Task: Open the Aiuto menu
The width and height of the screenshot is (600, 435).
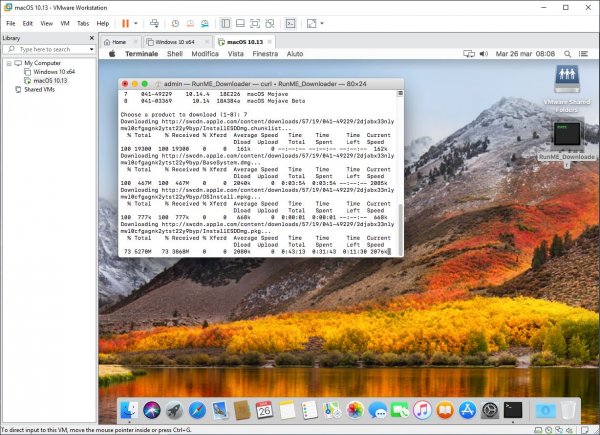Action: pyautogui.click(x=295, y=54)
